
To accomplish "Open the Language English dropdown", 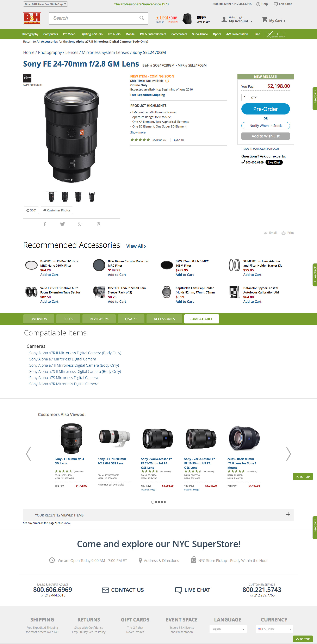I will [228, 629].
